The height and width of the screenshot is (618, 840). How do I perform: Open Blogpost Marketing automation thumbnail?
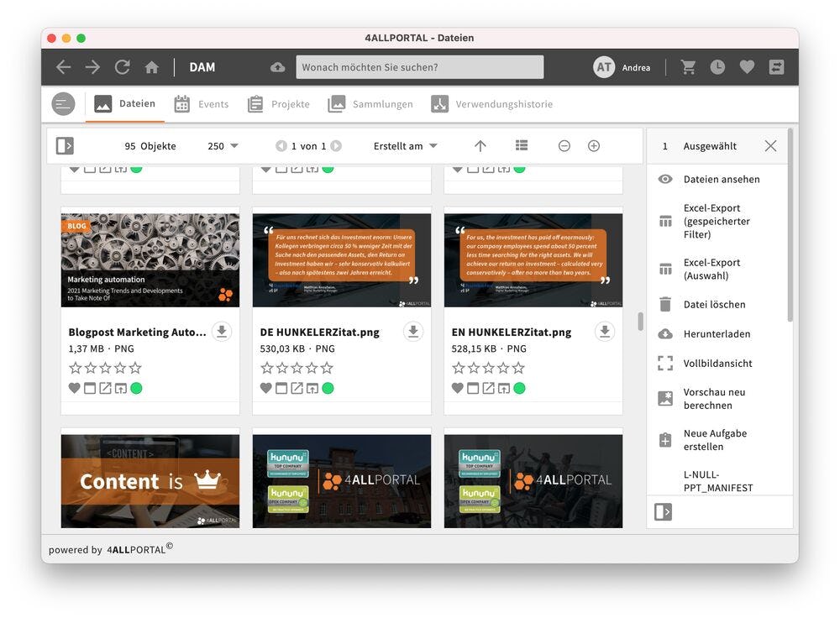(150, 260)
